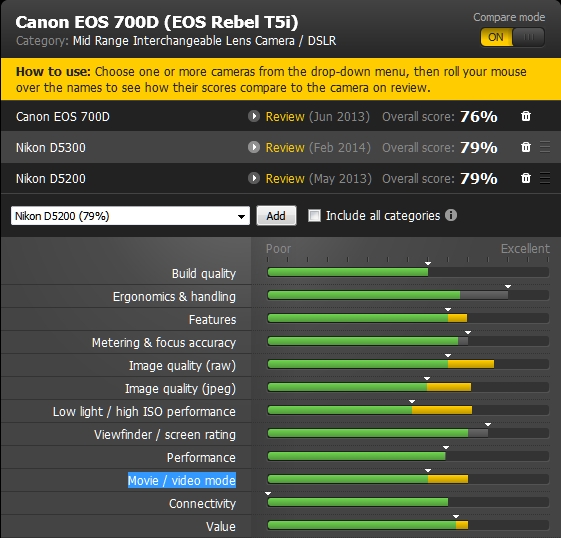Grab the reorder handle on Nikon D5200 row

click(545, 178)
